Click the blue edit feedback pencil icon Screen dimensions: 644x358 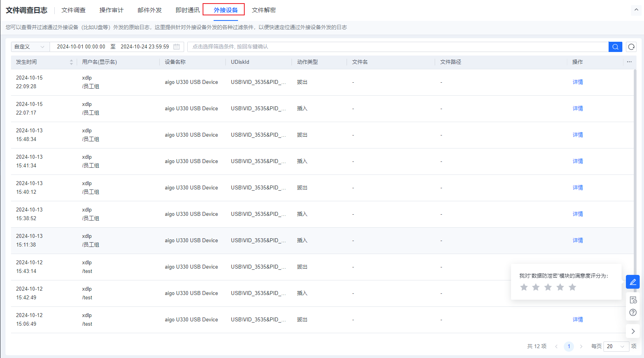pos(633,282)
